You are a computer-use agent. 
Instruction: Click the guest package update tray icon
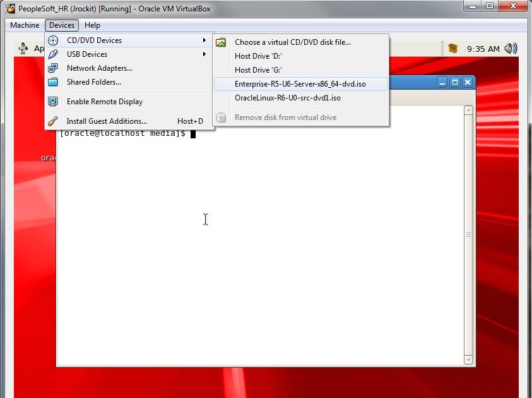(453, 49)
